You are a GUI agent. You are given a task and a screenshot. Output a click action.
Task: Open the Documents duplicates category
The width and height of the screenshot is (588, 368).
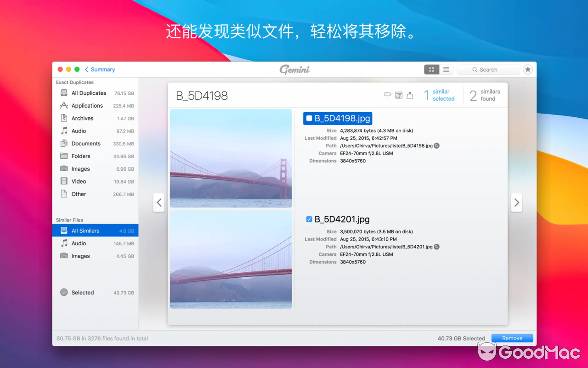click(x=86, y=144)
